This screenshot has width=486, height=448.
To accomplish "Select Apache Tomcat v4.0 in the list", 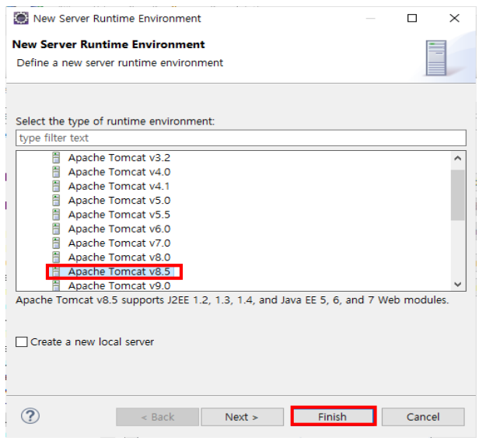I will click(x=119, y=172).
